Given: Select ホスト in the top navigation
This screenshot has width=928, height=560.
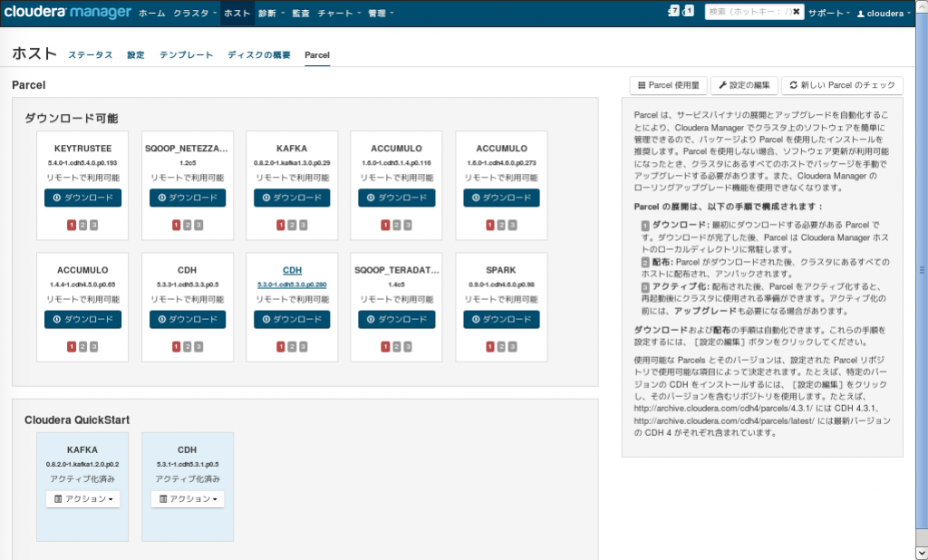Looking at the screenshot, I should click(237, 13).
